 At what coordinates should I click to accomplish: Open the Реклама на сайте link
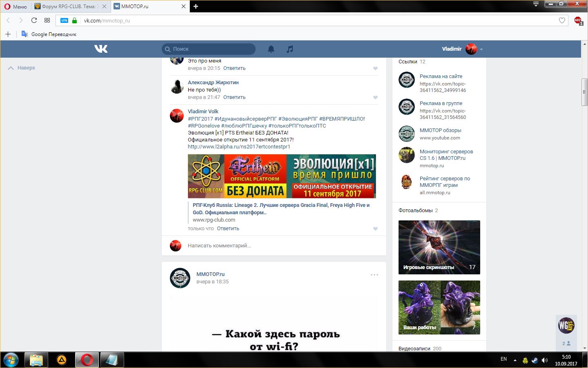[x=441, y=76]
